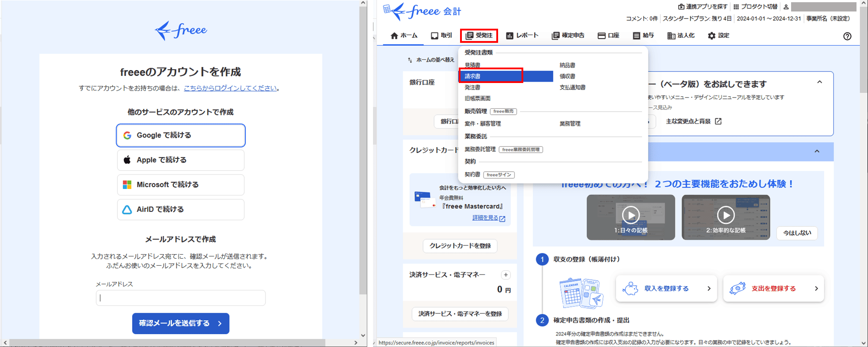Open the 口座 menu
868x347 pixels.
608,35
